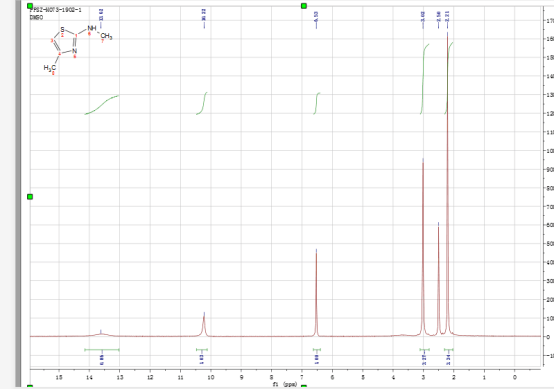This screenshot has width=554, height=390.
Task: Click the aromatic peak near 6.5 ppm
Action: pyautogui.click(x=316, y=293)
